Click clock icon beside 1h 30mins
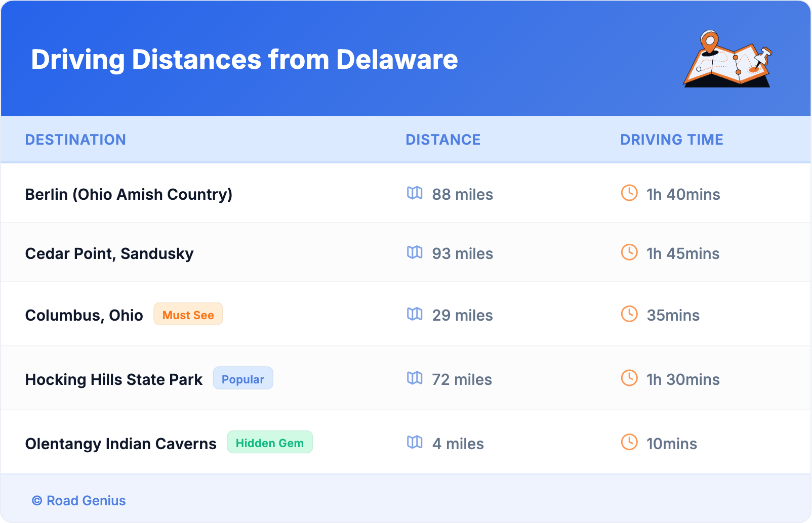812x523 pixels. click(x=629, y=378)
